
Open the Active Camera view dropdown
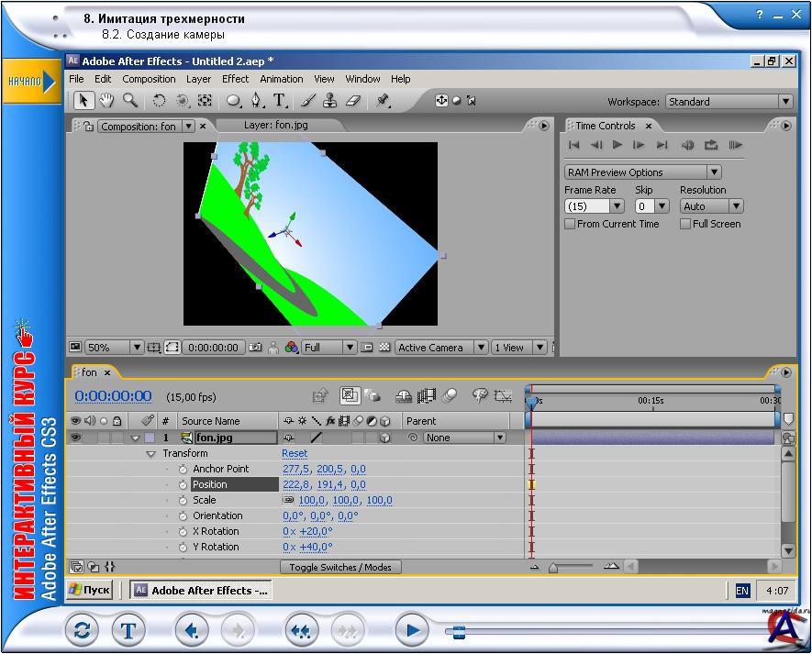tap(441, 348)
